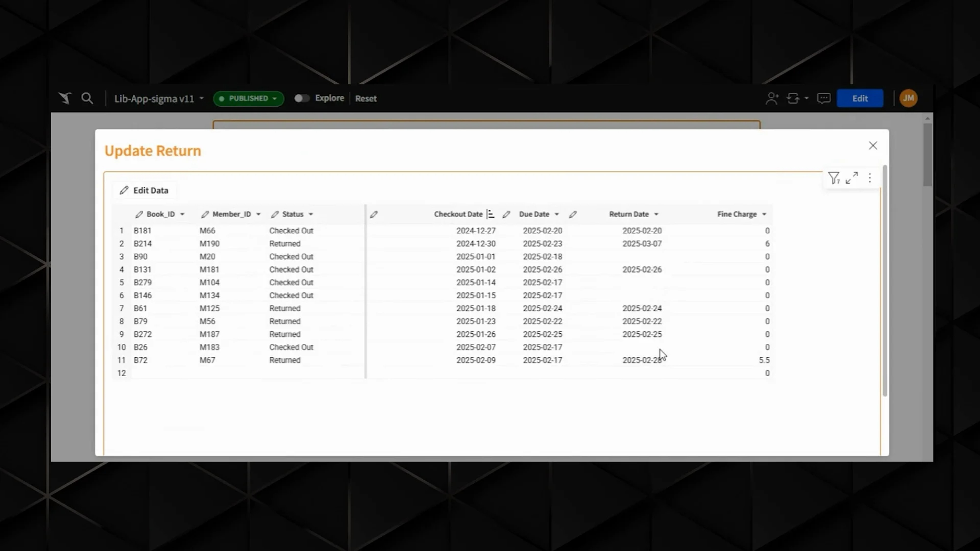
Task: Select member cell M56
Action: coord(207,321)
